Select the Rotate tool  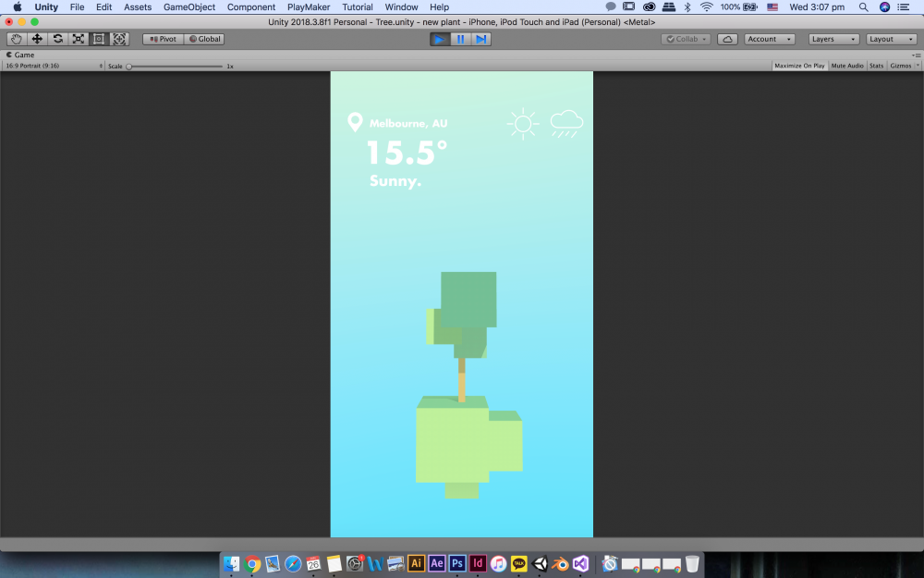(x=57, y=39)
